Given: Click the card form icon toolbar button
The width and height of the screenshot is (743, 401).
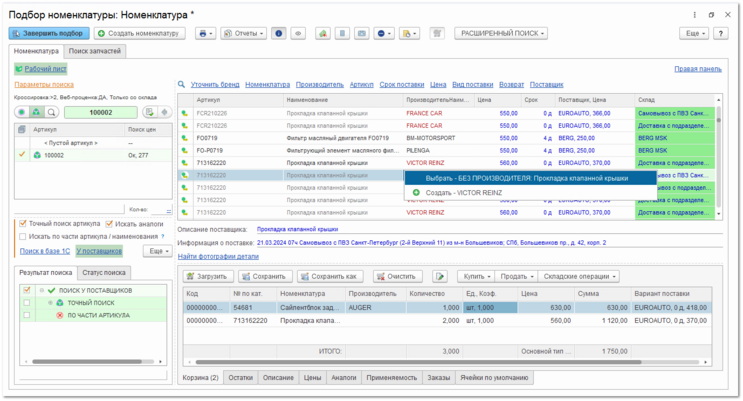Looking at the screenshot, I should coord(362,34).
